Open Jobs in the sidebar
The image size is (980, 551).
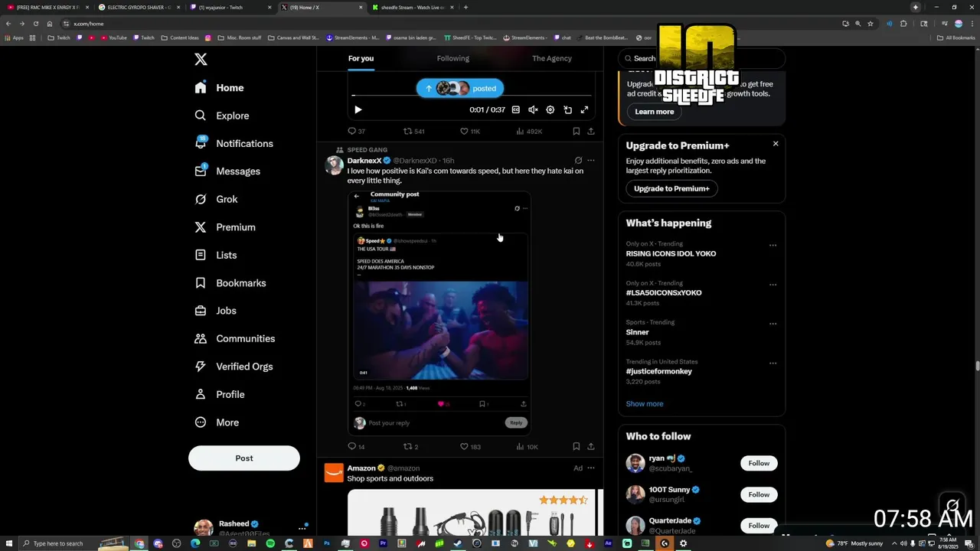pos(216,311)
